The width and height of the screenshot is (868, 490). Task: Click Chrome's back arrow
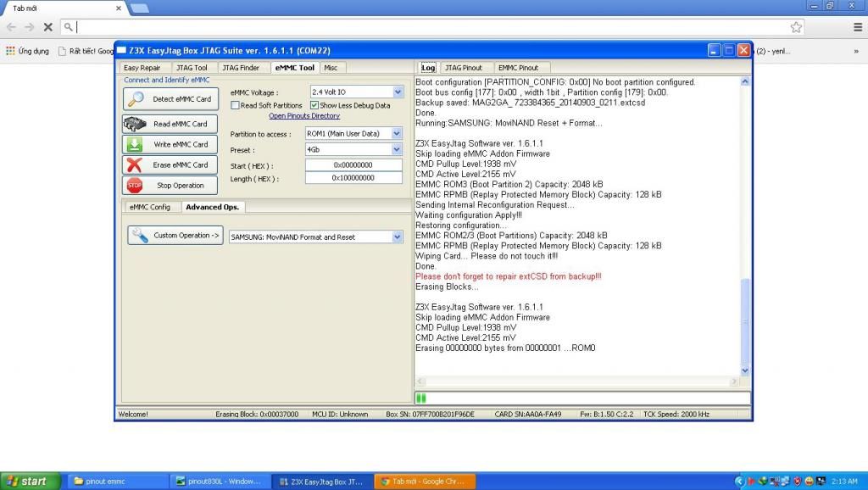pyautogui.click(x=12, y=26)
